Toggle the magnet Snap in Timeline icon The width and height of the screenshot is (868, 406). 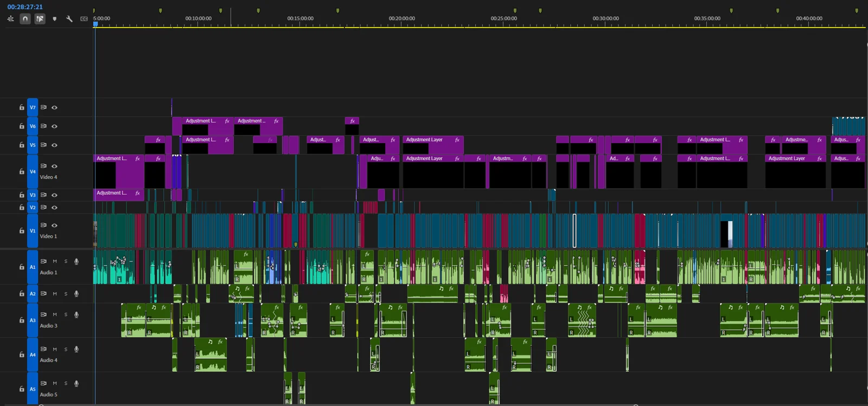25,18
